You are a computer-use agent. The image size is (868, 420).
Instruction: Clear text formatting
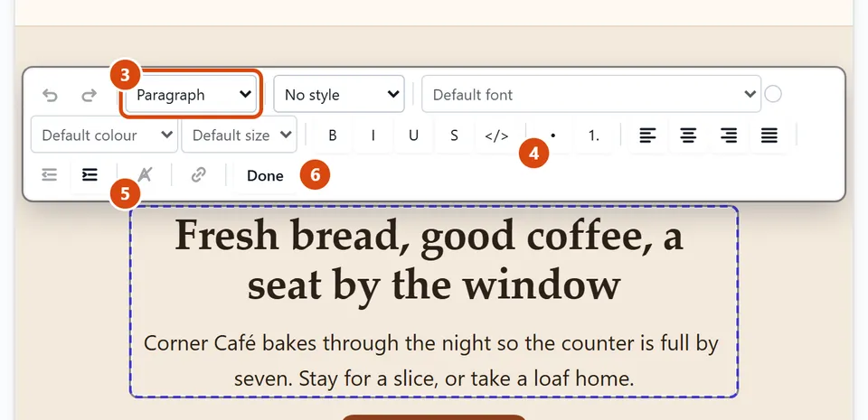point(145,175)
